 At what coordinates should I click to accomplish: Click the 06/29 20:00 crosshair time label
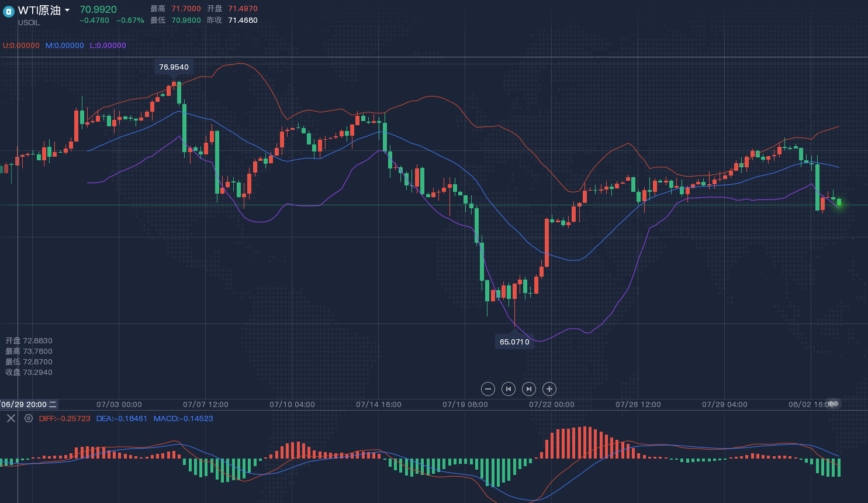click(29, 404)
